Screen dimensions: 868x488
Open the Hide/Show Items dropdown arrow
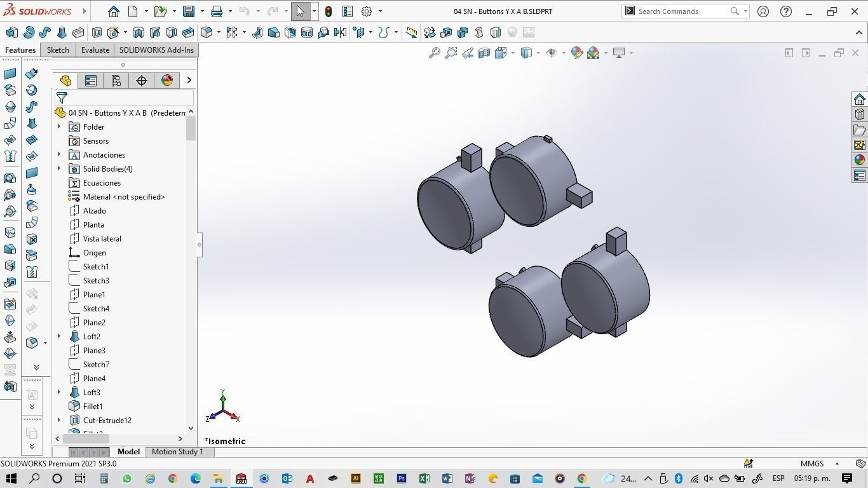point(563,53)
